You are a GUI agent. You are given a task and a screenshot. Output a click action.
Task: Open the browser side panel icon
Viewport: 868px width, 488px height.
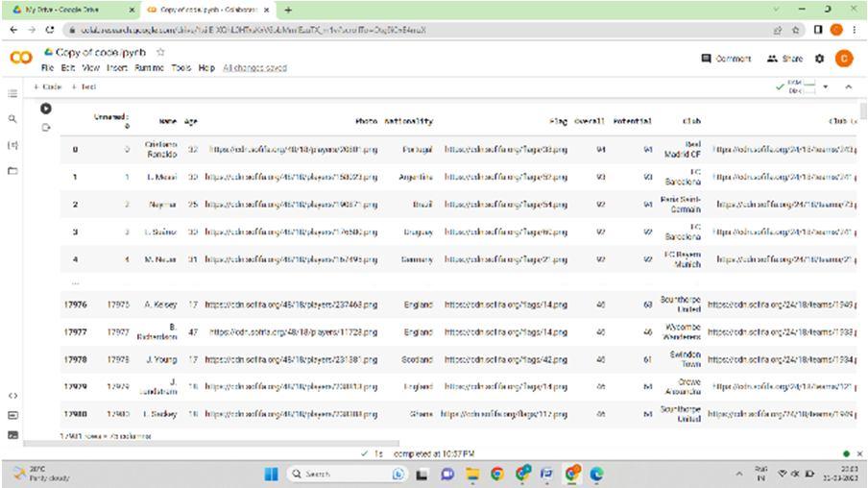tap(818, 30)
